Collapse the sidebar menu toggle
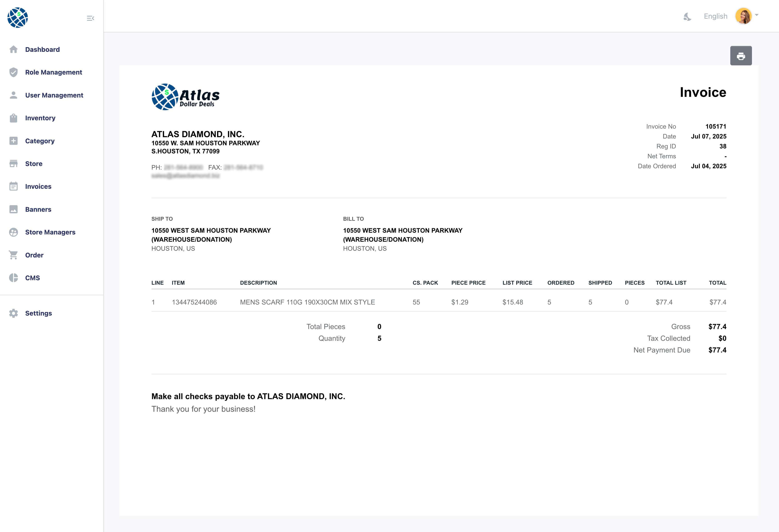 click(x=90, y=18)
